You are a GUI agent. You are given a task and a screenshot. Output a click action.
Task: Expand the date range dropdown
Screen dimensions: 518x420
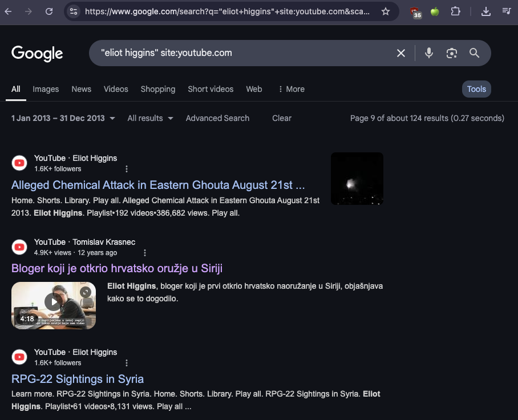tap(63, 118)
